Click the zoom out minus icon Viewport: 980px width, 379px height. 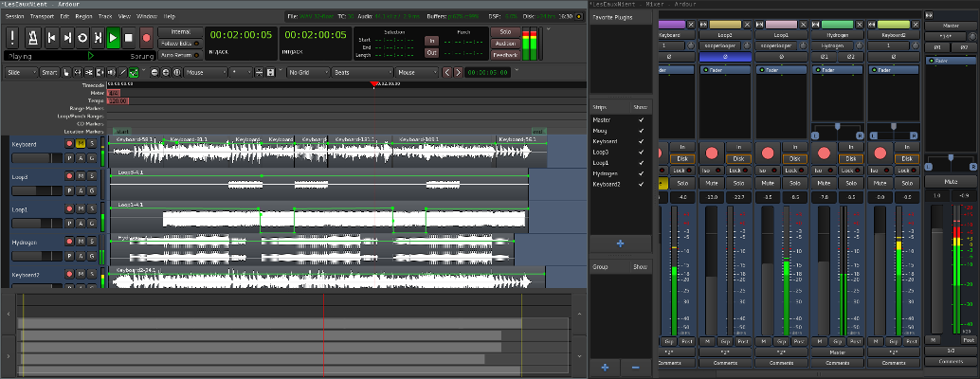pos(154,72)
